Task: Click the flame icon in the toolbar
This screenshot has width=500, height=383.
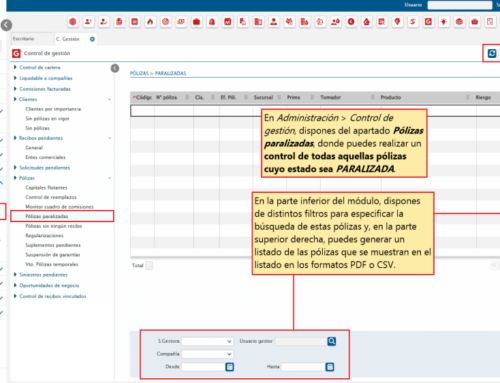Action: tap(150, 22)
